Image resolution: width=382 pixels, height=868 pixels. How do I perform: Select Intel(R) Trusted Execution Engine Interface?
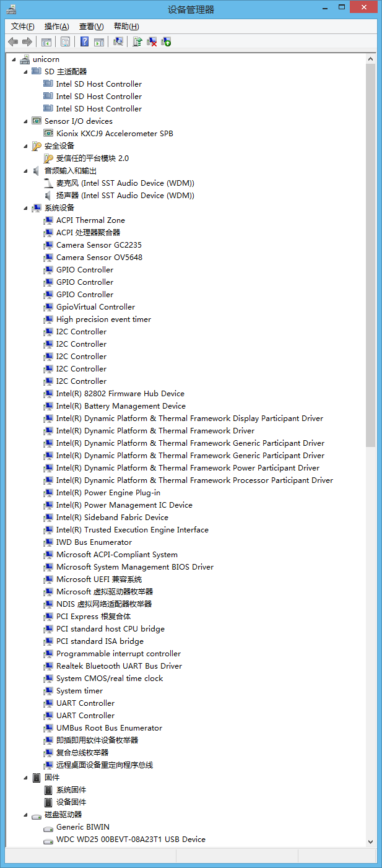[x=132, y=530]
